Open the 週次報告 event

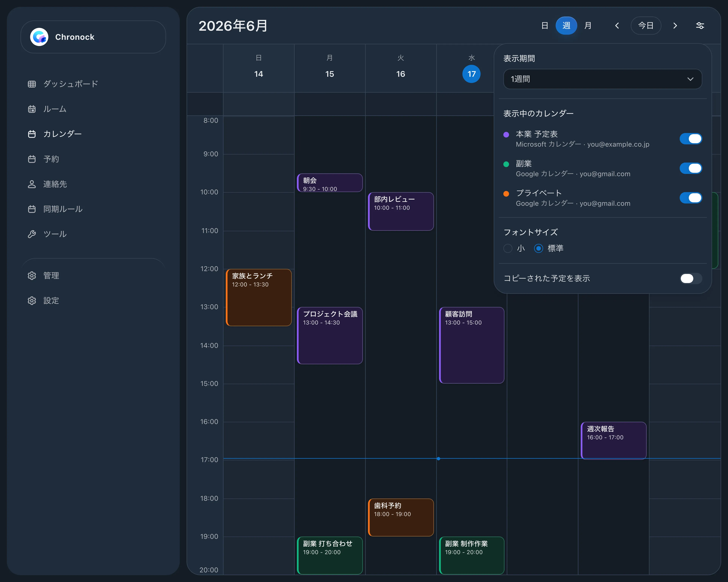[x=613, y=441]
